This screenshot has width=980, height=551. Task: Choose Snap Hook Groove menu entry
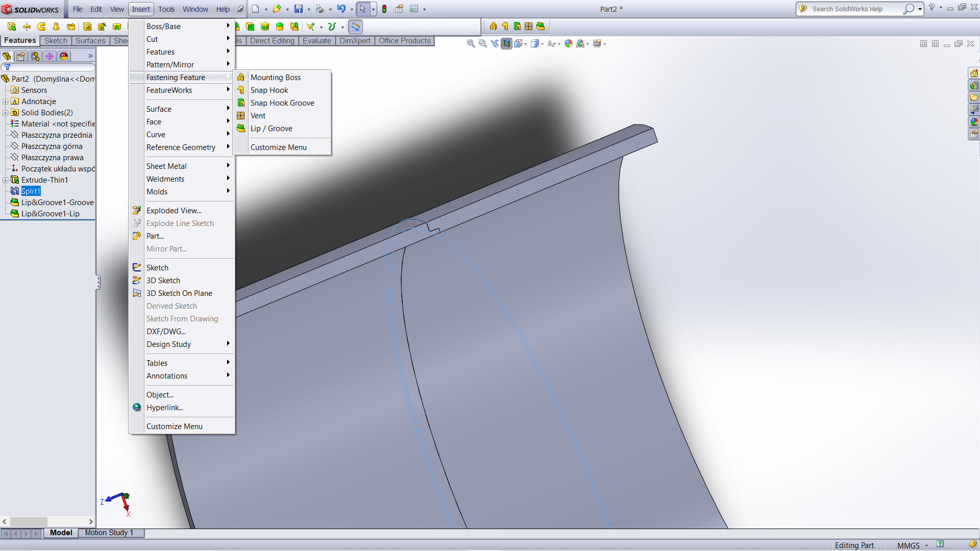click(x=282, y=103)
